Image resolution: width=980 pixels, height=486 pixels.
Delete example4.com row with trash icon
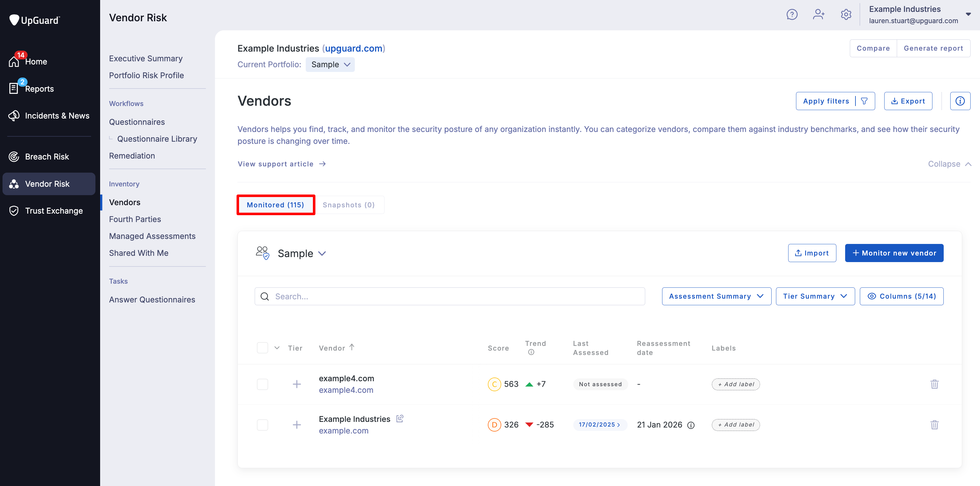[934, 384]
